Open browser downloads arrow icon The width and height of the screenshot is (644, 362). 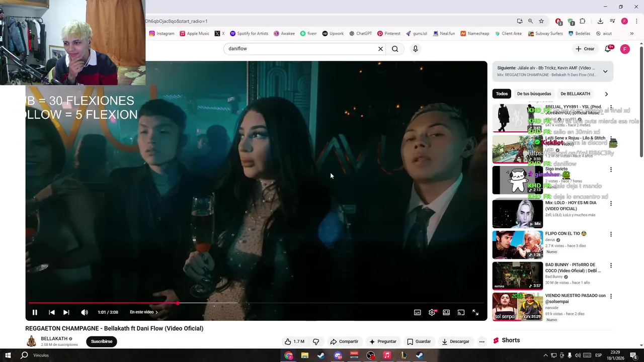[x=600, y=21]
